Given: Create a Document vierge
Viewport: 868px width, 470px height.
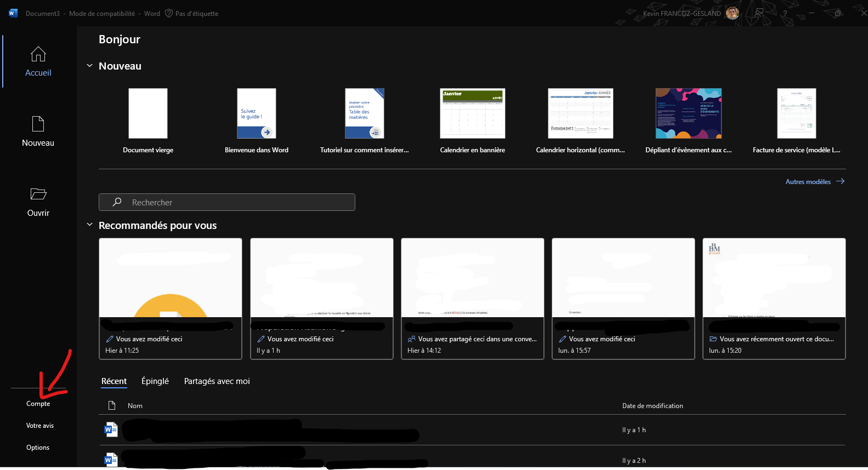Looking at the screenshot, I should point(148,113).
